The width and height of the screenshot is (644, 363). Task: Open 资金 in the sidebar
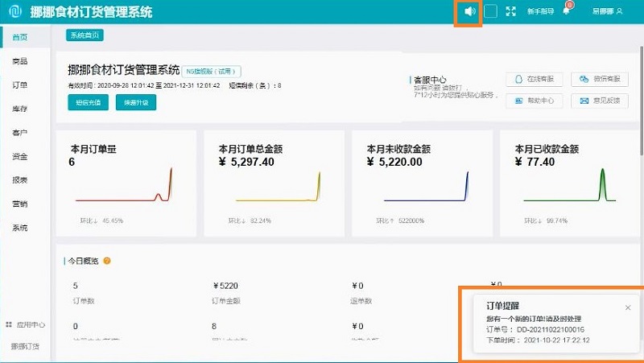coord(19,156)
